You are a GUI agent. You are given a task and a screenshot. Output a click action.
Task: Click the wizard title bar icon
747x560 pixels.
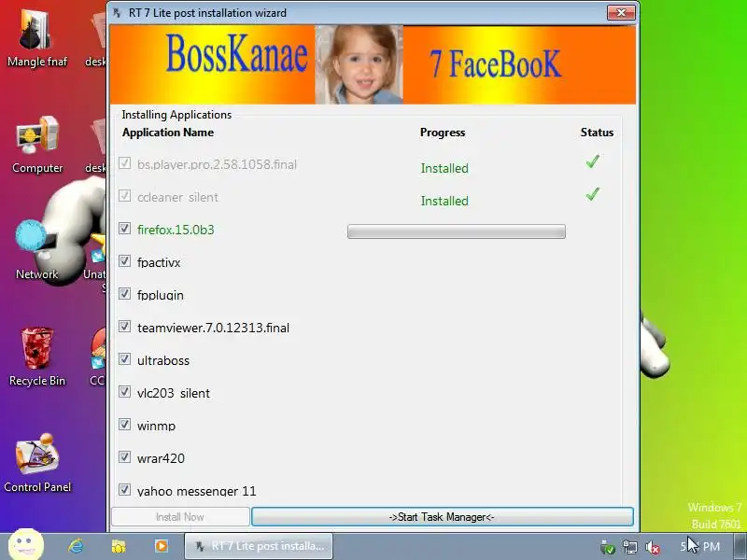point(118,13)
